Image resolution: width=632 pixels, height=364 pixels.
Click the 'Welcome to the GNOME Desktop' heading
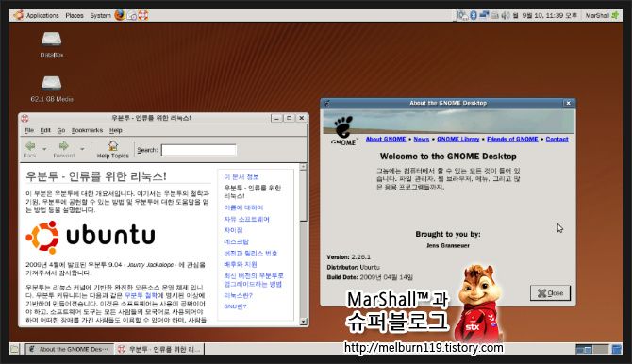pyautogui.click(x=448, y=157)
